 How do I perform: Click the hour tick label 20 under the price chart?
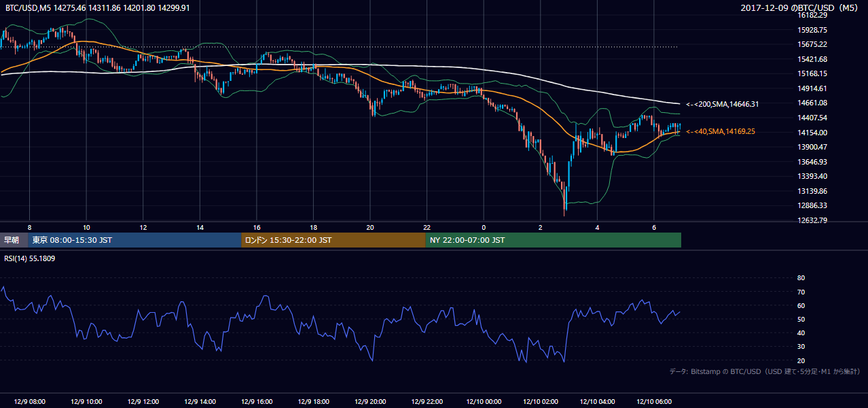coord(370,227)
